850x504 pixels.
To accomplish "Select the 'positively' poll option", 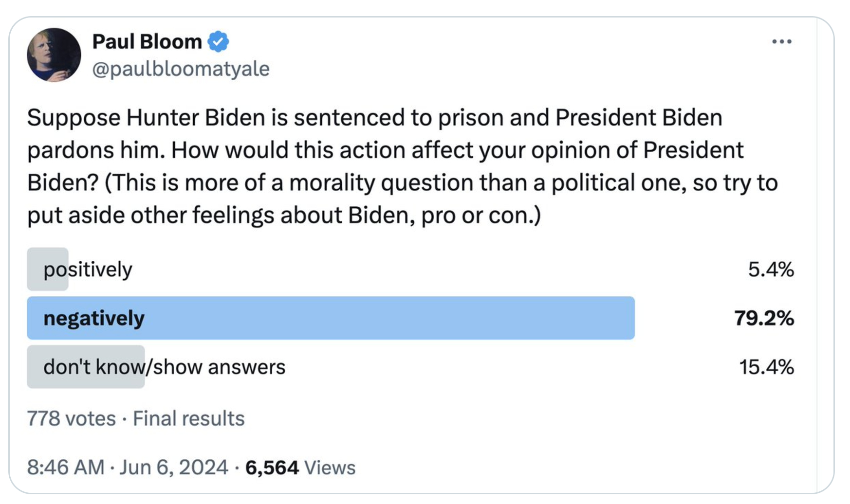I will coord(88,270).
